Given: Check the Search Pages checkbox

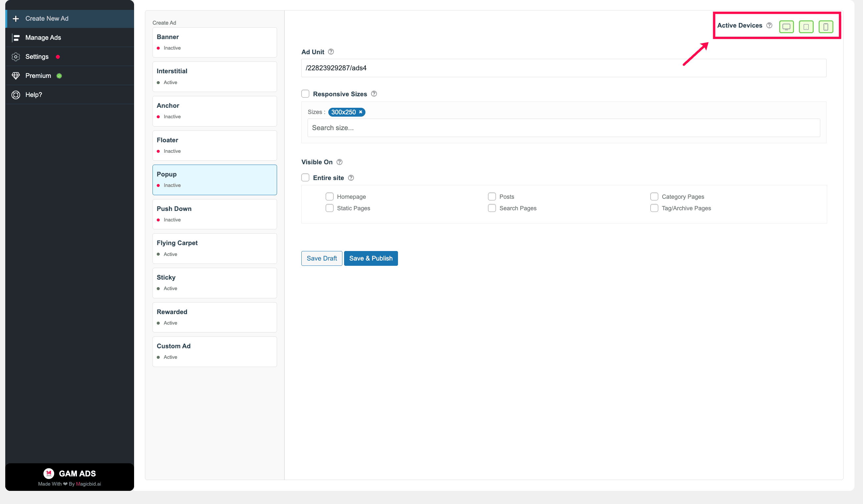Looking at the screenshot, I should [x=492, y=208].
